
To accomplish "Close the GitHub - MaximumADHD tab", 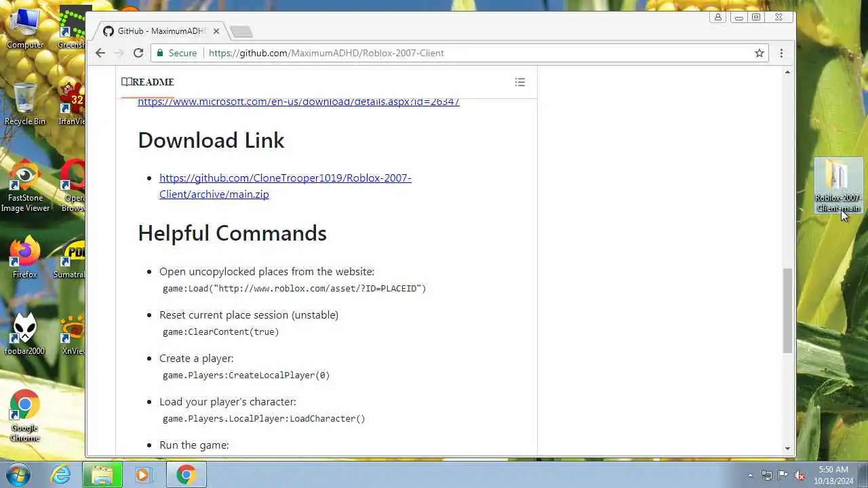I will coord(216,31).
